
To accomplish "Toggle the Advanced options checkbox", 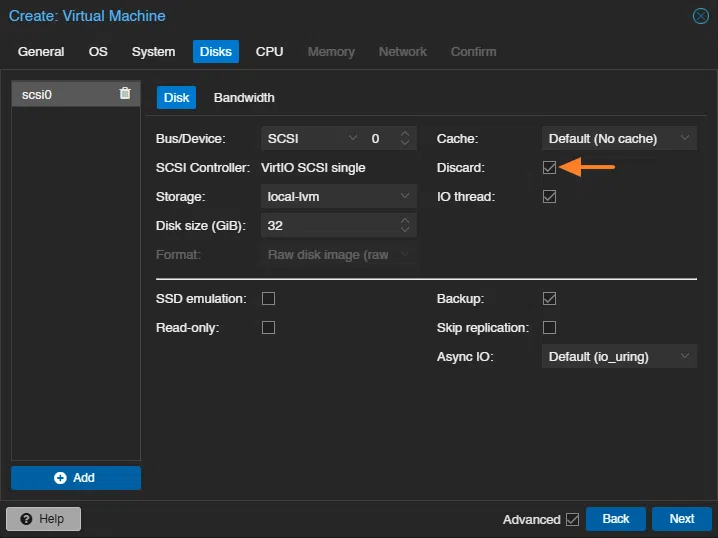I will (x=572, y=519).
